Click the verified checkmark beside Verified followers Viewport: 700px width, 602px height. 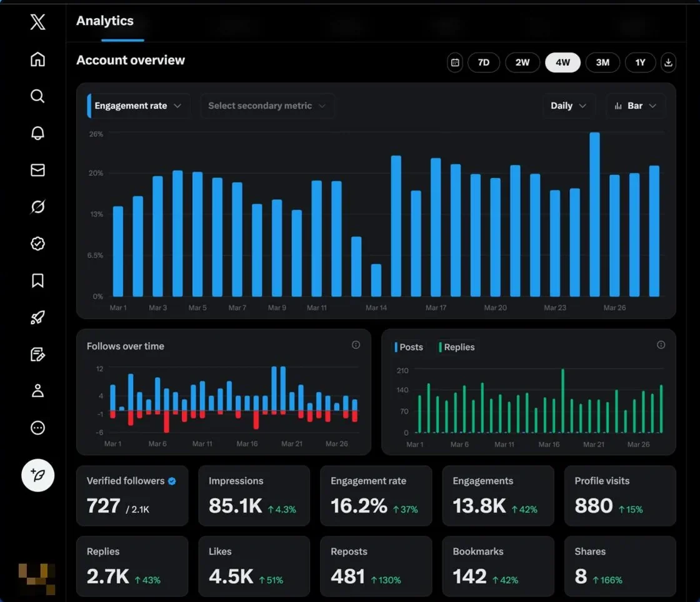(x=172, y=481)
